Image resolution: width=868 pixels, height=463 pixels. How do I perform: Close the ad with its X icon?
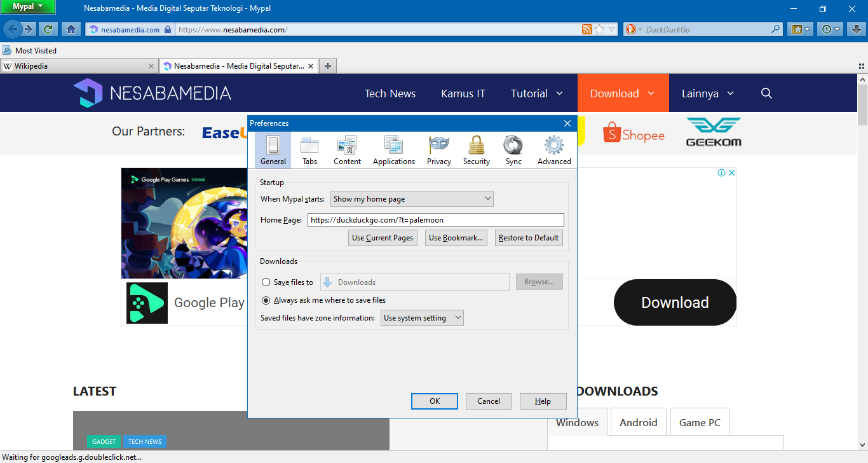[x=731, y=172]
